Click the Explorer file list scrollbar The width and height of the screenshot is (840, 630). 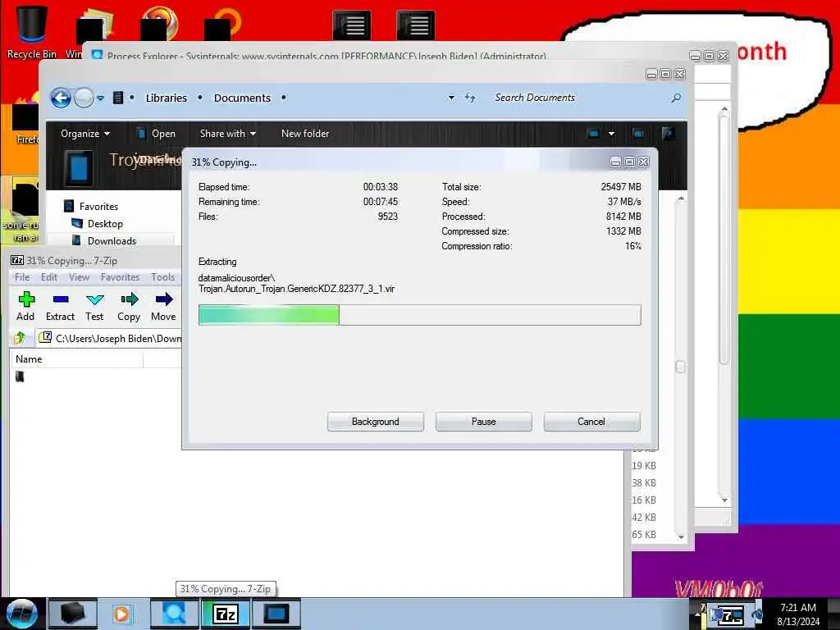click(680, 367)
